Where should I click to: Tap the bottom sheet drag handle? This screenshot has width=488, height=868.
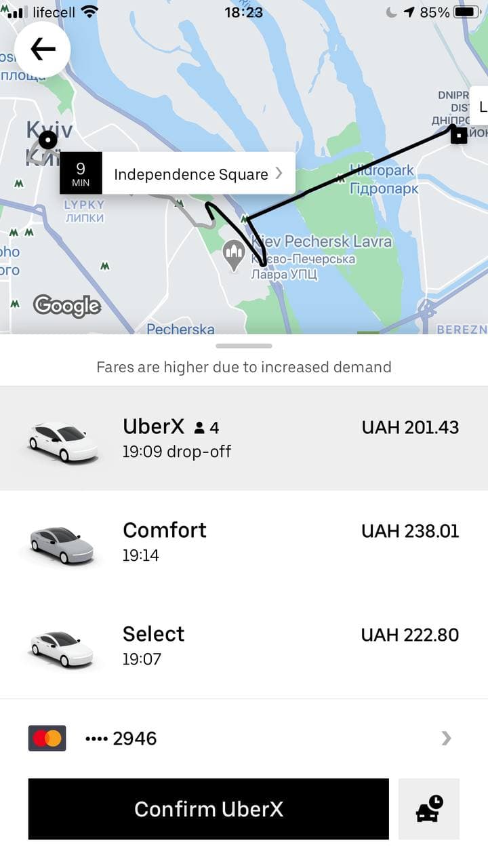click(x=244, y=346)
